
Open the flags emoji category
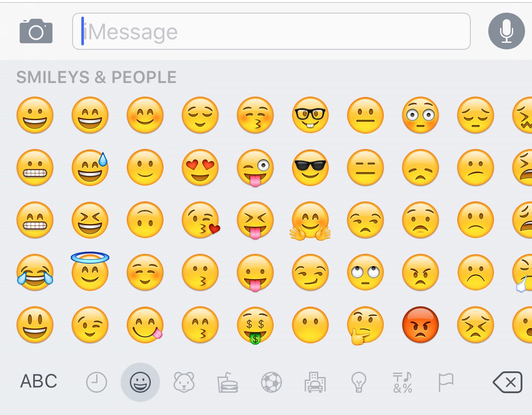coord(446,382)
